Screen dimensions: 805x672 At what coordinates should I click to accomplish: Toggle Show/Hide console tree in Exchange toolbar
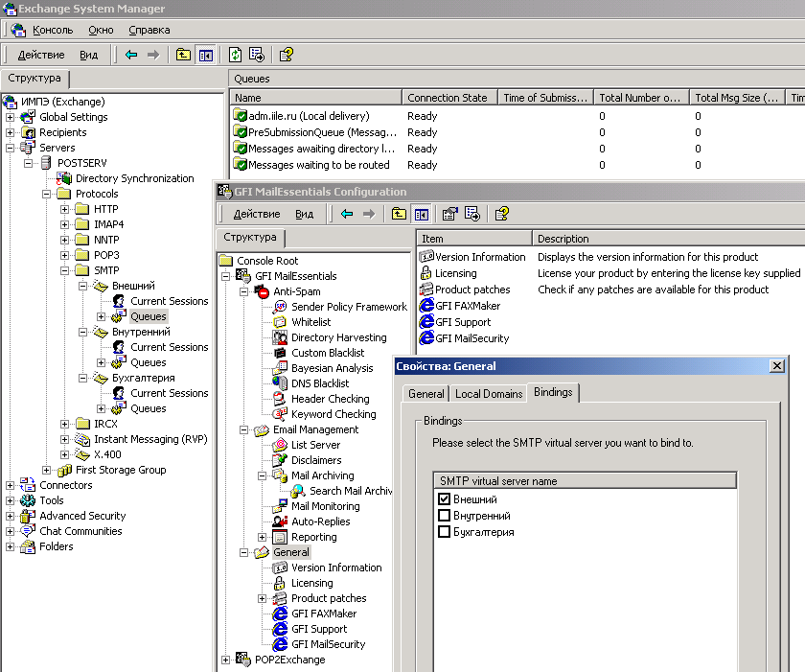tap(206, 55)
